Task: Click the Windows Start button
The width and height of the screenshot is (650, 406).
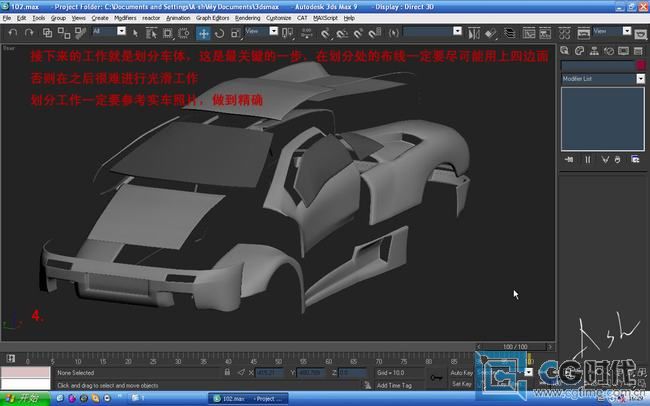Action: 25,399
